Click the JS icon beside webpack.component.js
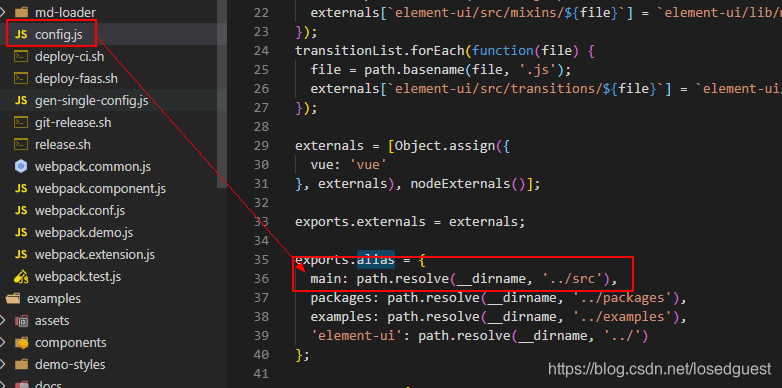Screen dimensions: 782x388 tap(21, 189)
